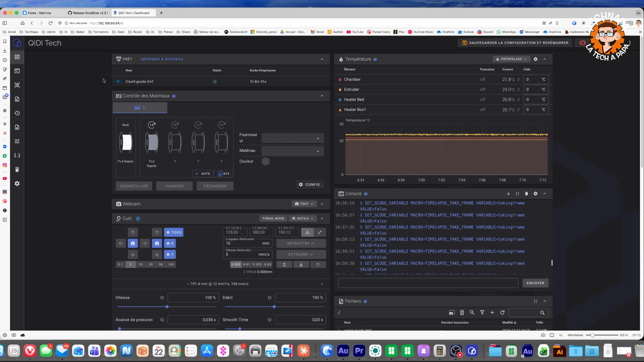644x362 pixels.
Task: Toggle AUTO mode in material box
Action: [203, 174]
